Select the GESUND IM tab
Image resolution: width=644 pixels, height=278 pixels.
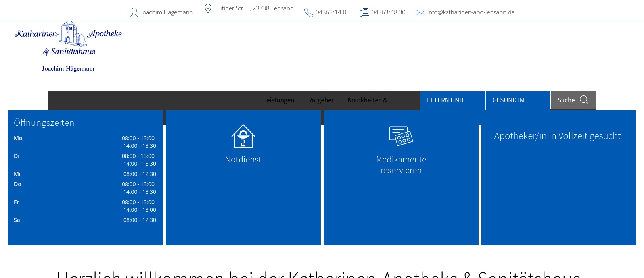(518, 100)
